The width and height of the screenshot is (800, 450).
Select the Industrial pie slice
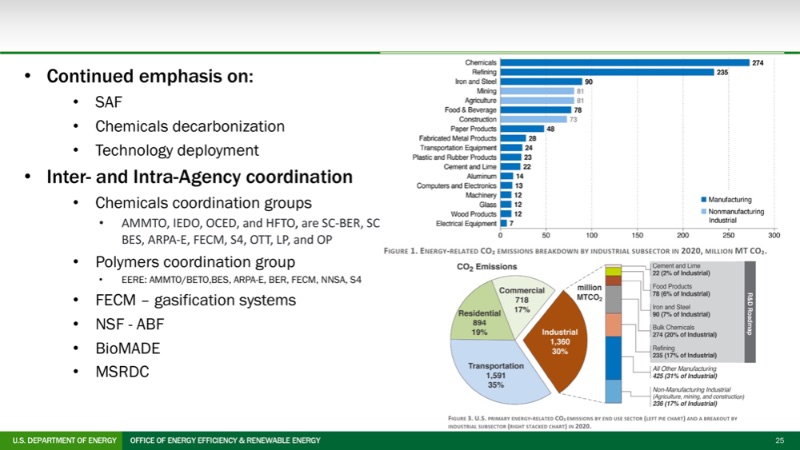(x=555, y=340)
